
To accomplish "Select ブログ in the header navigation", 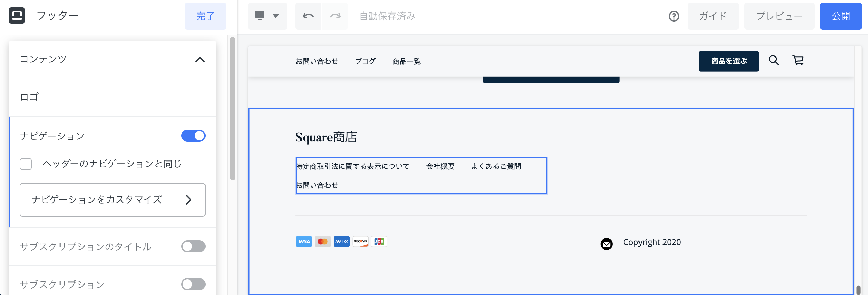I will (365, 61).
